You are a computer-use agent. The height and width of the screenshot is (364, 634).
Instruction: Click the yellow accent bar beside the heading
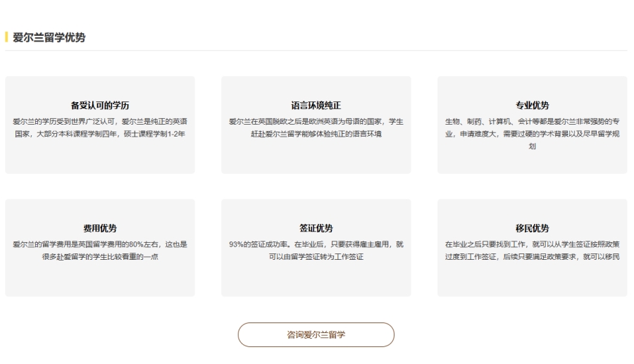tap(6, 37)
